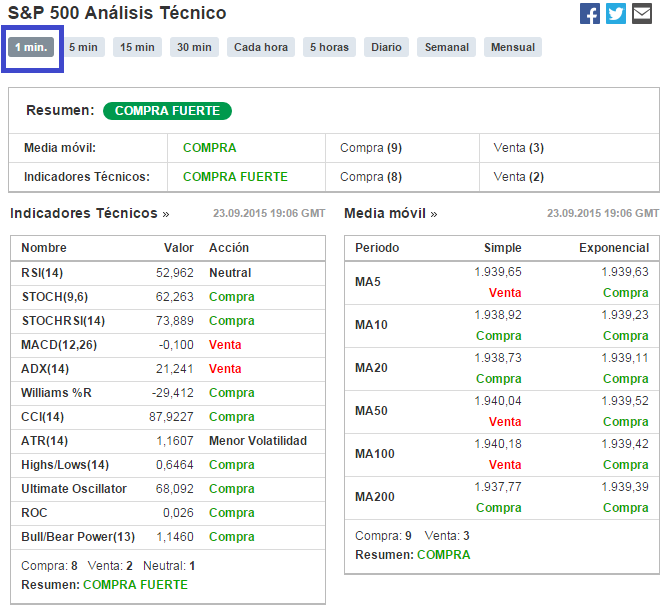The image size is (668, 616).
Task: Click the Bull/Bear Power(13) indicator name
Action: (78, 537)
